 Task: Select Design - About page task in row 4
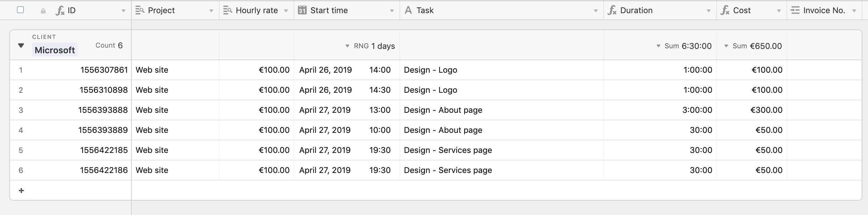501,130
